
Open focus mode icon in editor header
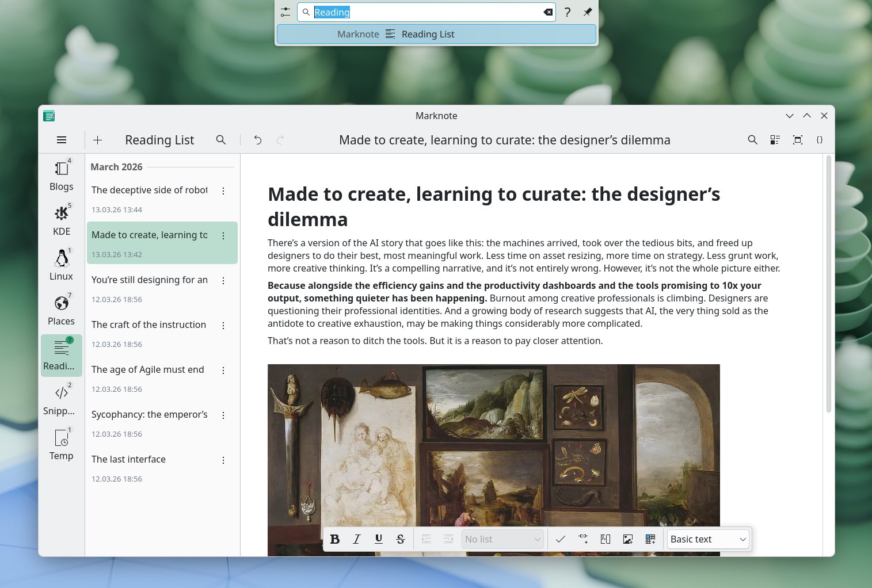[x=797, y=140]
